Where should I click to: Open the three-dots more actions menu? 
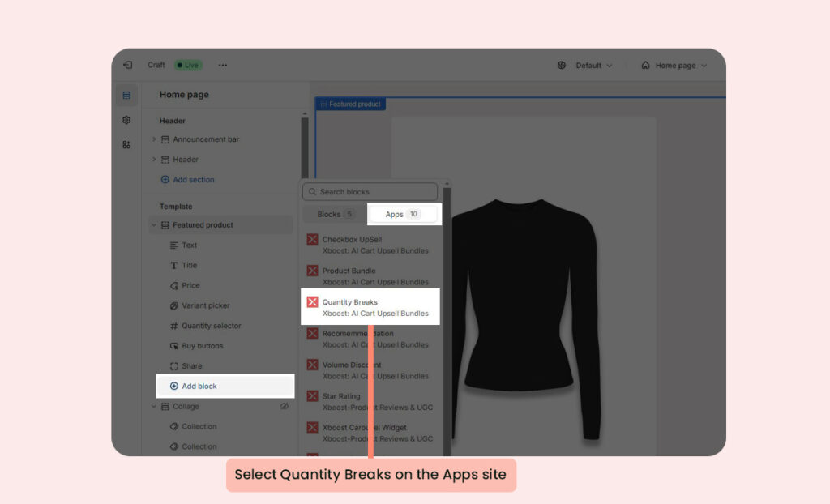(223, 66)
